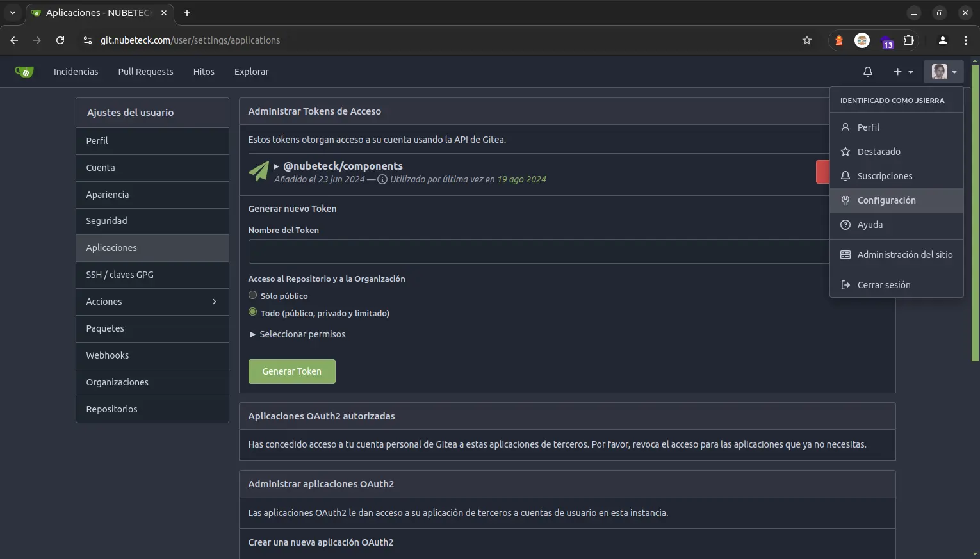Open notifications via the bell icon
Image resolution: width=980 pixels, height=559 pixels.
point(867,71)
